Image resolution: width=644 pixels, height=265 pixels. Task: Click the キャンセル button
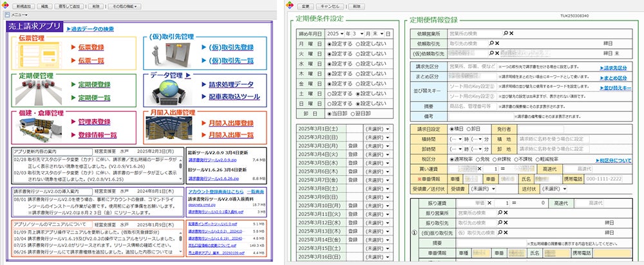(330, 6)
